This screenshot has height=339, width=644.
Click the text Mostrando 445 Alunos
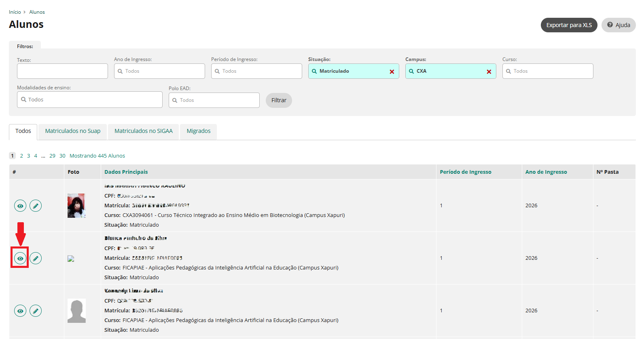click(x=97, y=156)
